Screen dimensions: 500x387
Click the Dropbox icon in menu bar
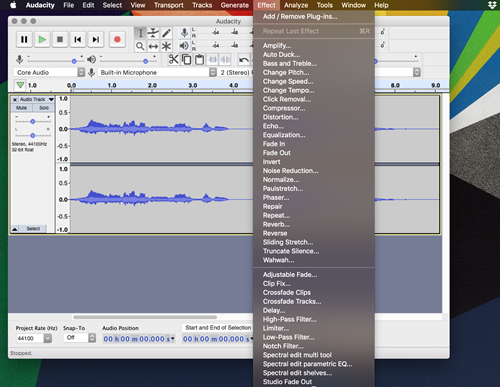(492, 5)
